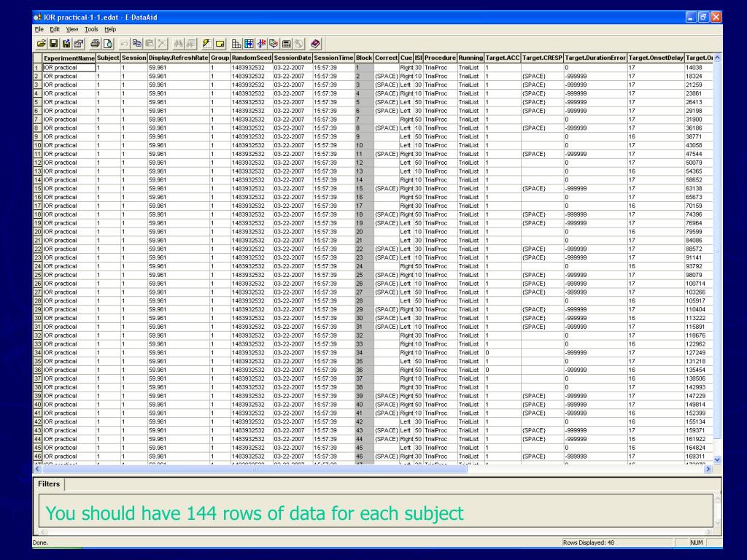The width and height of the screenshot is (747, 560).
Task: Click the Refresh icon with red arrows
Action: [x=274, y=44]
